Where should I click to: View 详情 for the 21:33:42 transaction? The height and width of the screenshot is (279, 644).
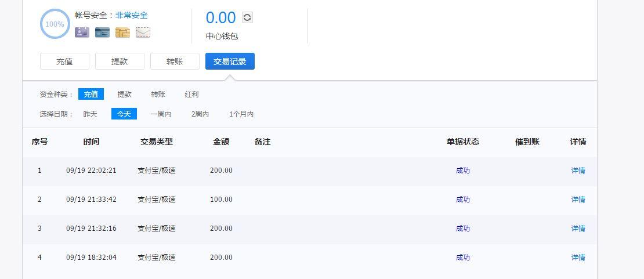pyautogui.click(x=578, y=200)
